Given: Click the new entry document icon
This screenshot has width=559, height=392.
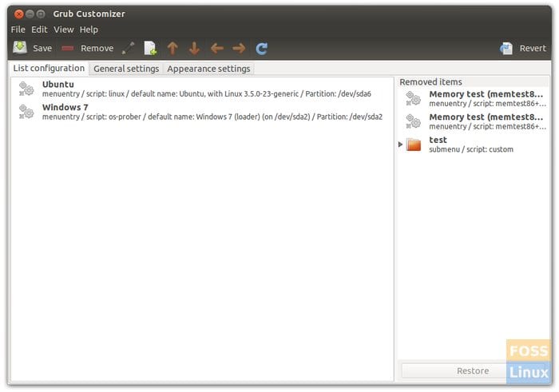Looking at the screenshot, I should point(150,48).
